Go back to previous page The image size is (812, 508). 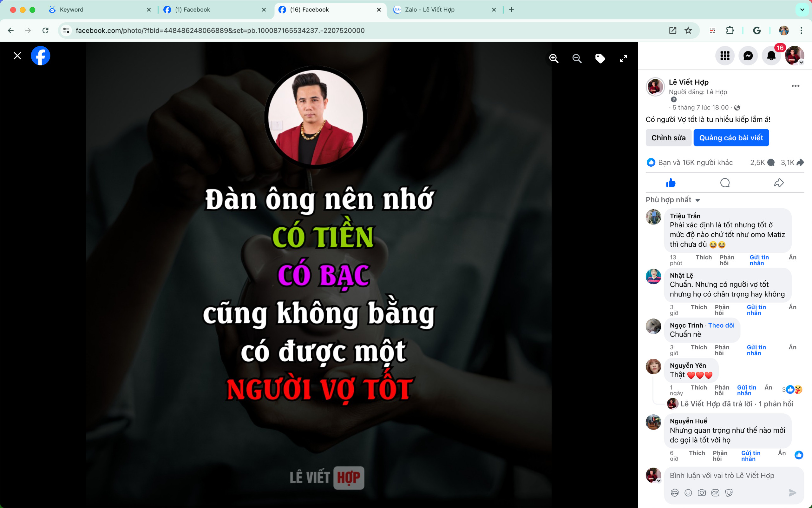[x=11, y=30]
